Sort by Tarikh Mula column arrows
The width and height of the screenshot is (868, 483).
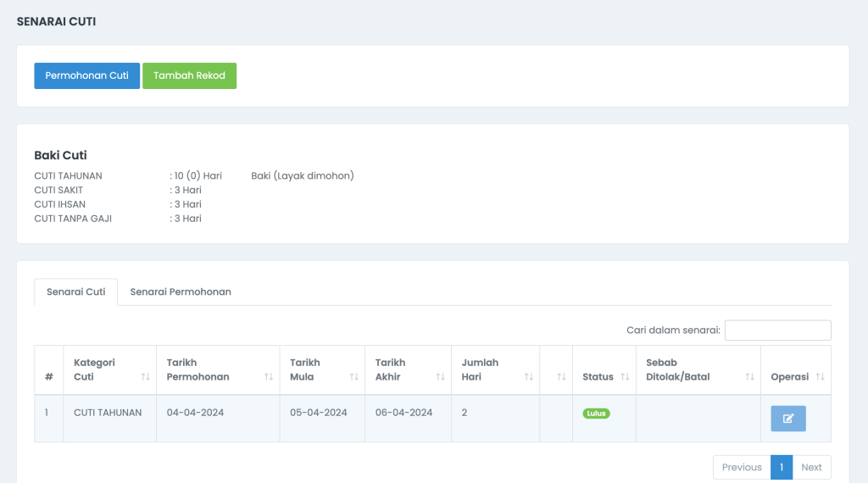point(353,377)
